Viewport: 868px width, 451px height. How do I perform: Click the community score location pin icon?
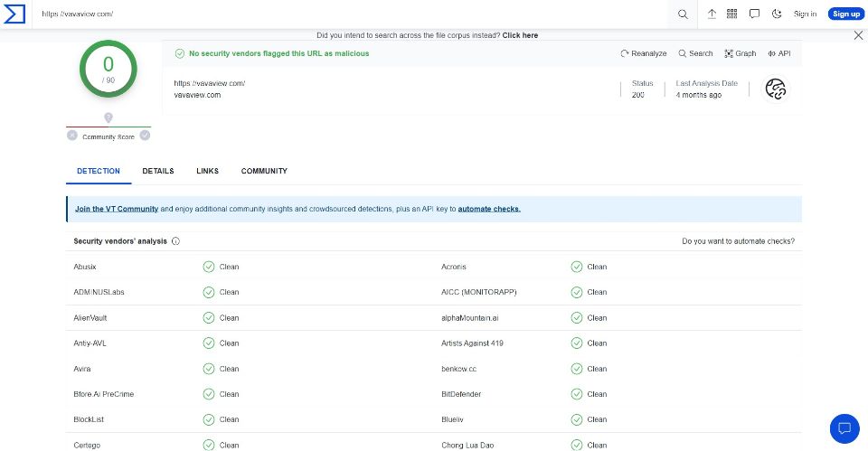click(108, 117)
